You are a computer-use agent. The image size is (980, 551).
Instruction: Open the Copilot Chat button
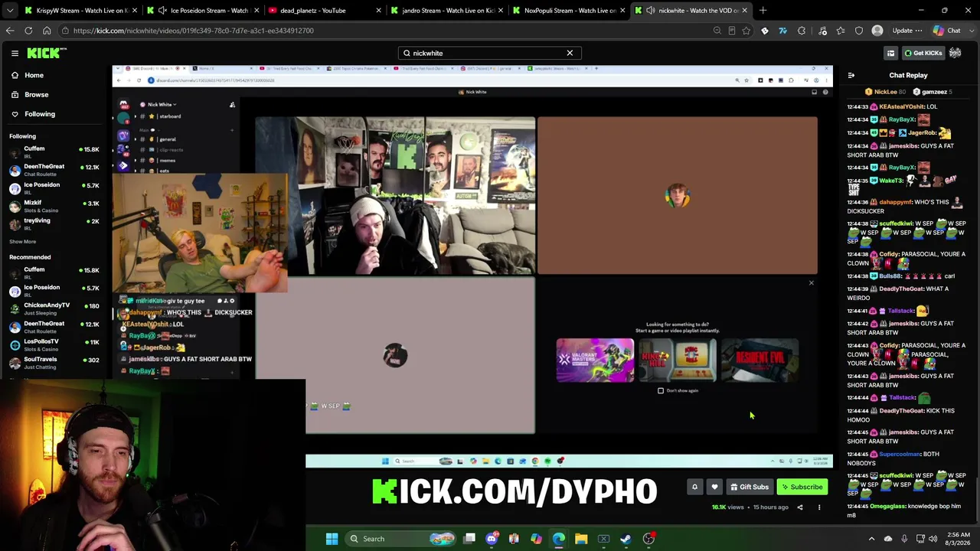pos(947,31)
